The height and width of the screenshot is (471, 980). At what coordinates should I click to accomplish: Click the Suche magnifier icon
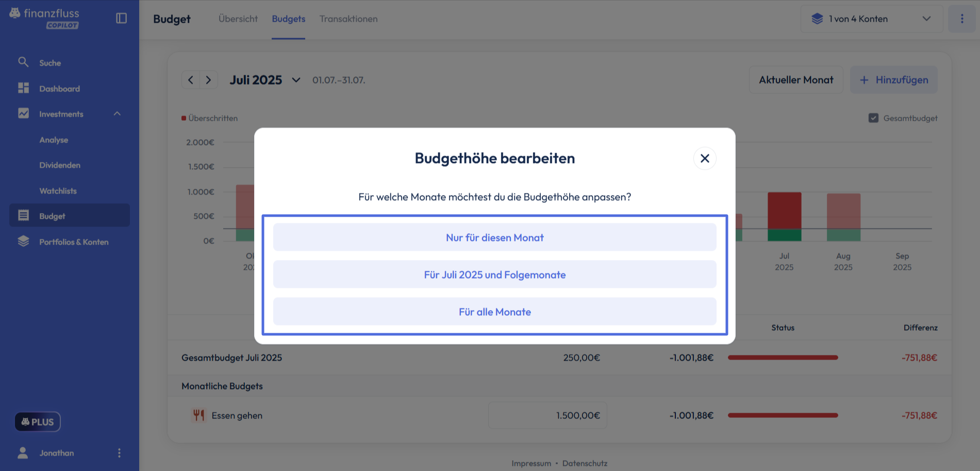[23, 62]
